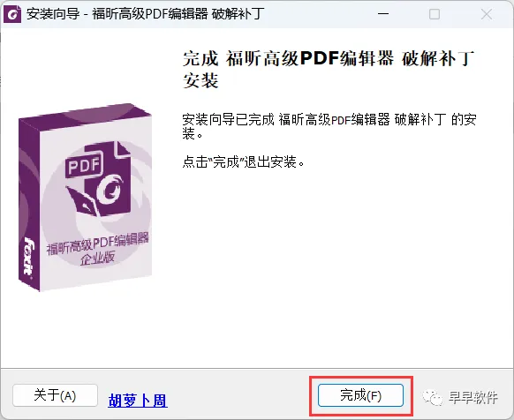Click the Foxit swirl logo on box document icon
The image size is (514, 420).
(110, 189)
